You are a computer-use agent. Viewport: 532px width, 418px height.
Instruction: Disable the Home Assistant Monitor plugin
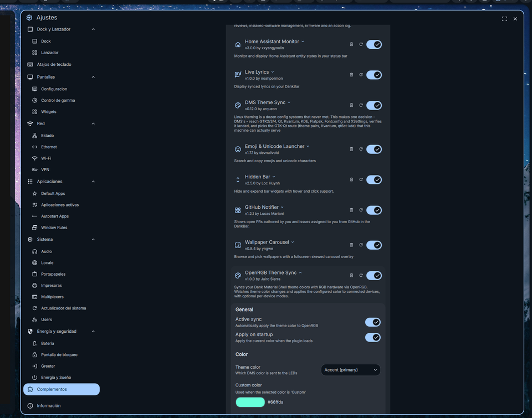coord(374,44)
